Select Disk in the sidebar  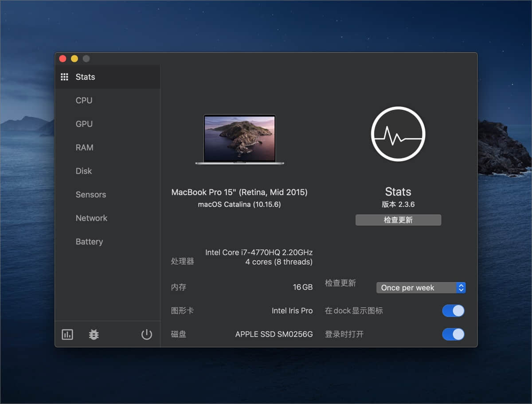pos(84,171)
